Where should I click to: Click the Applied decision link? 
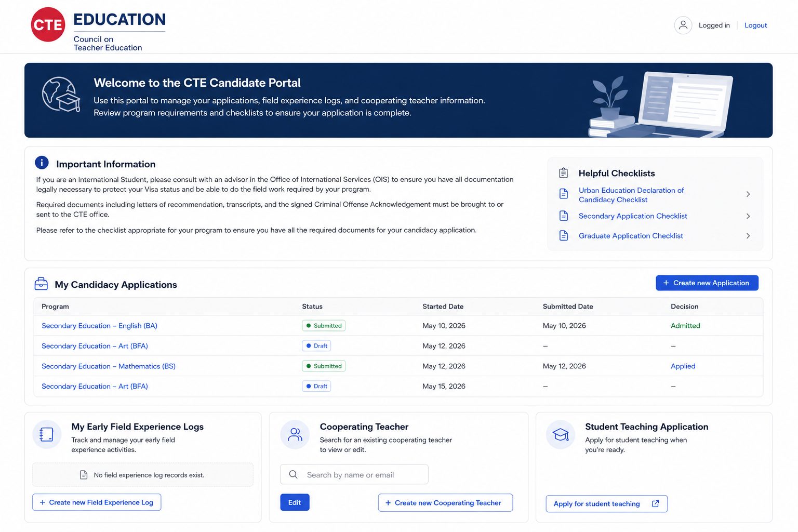coord(683,366)
